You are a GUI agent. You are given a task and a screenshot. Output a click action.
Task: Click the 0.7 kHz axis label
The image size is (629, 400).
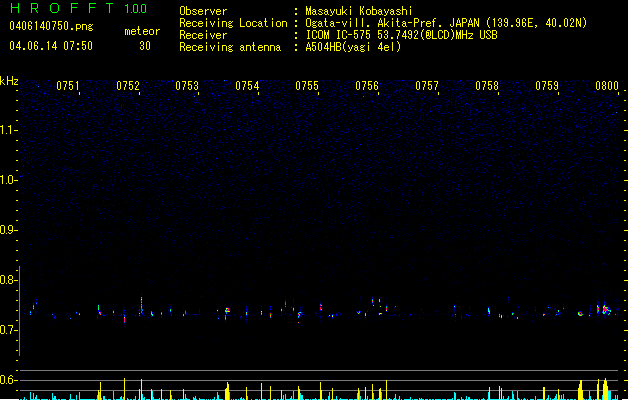[8, 330]
